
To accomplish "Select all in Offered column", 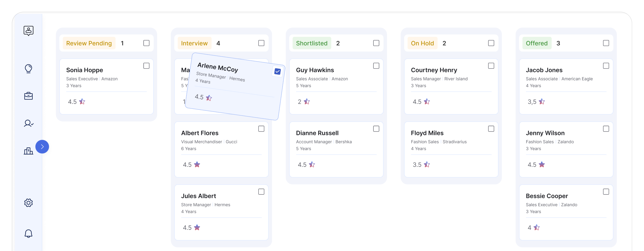I will point(606,43).
